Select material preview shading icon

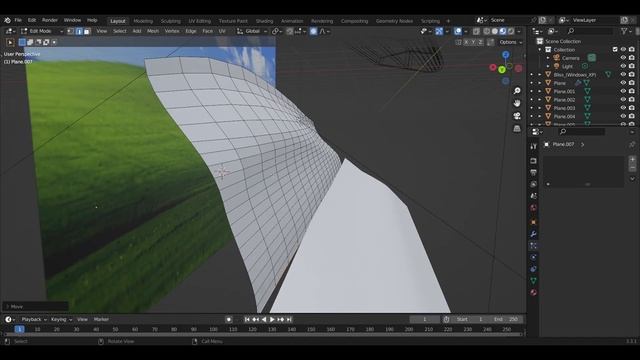(503, 31)
